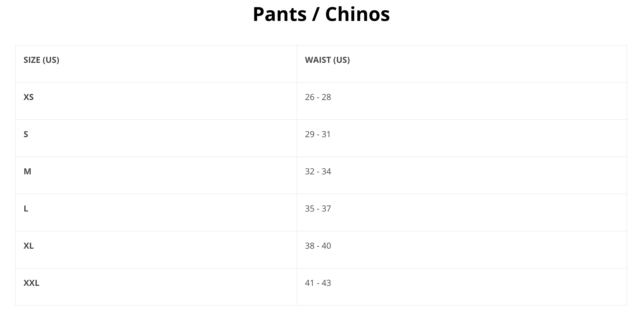Click the 32 - 34 waist value
The width and height of the screenshot is (644, 323).
pos(318,172)
